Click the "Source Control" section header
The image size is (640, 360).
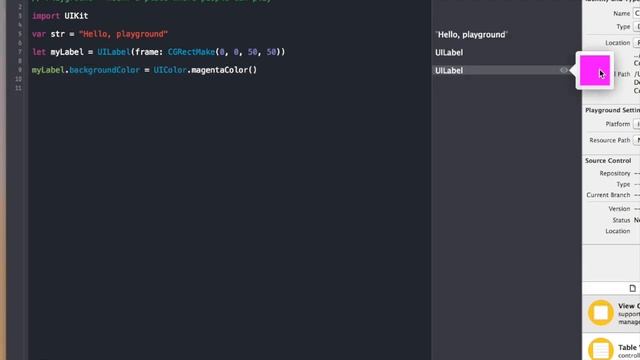608,161
